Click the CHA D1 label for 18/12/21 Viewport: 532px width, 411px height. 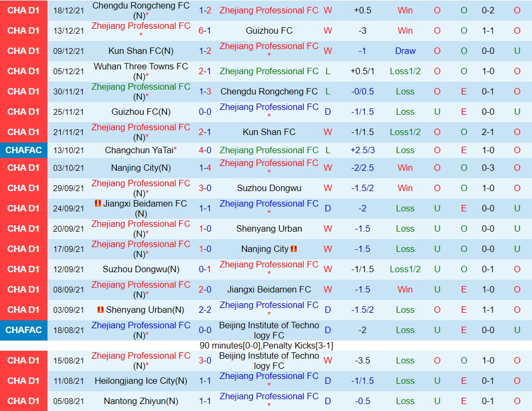pos(24,11)
